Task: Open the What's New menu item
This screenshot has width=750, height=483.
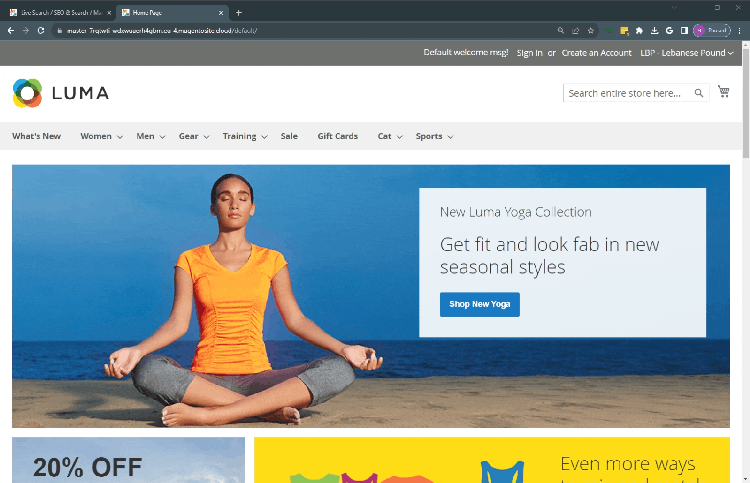Action: pyautogui.click(x=36, y=136)
